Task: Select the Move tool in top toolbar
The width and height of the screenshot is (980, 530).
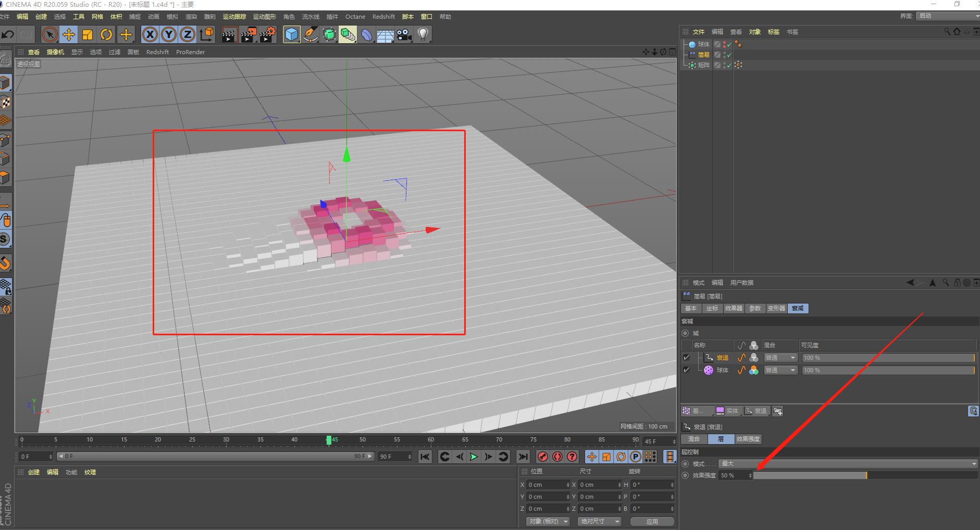Action: tap(69, 35)
